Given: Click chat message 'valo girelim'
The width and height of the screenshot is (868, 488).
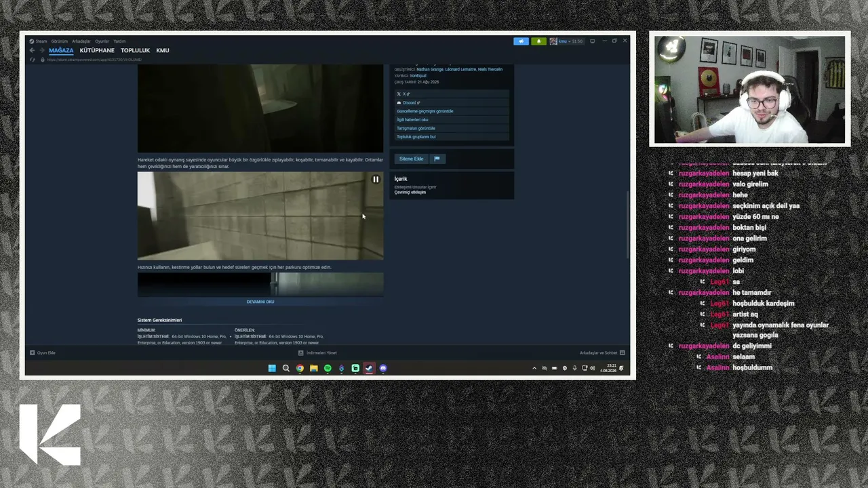Looking at the screenshot, I should (750, 184).
